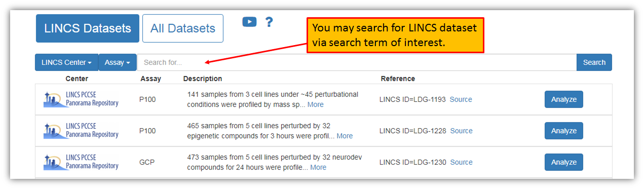
Task: Expand More for 465 samples description
Action: coord(345,136)
